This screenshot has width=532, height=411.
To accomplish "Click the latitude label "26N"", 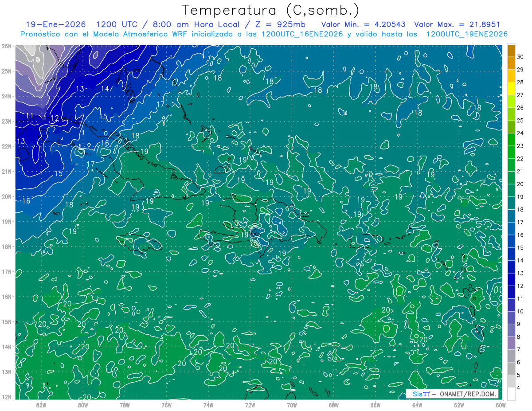I will pos(7,46).
